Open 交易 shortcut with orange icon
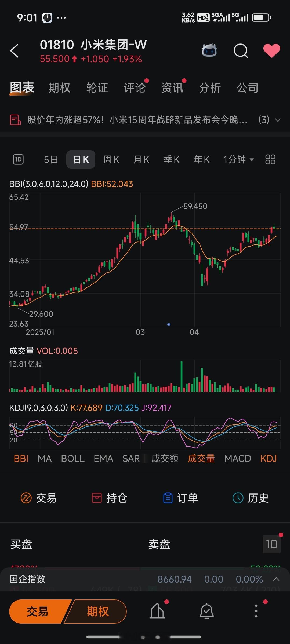This screenshot has width=290, height=644. (38, 498)
